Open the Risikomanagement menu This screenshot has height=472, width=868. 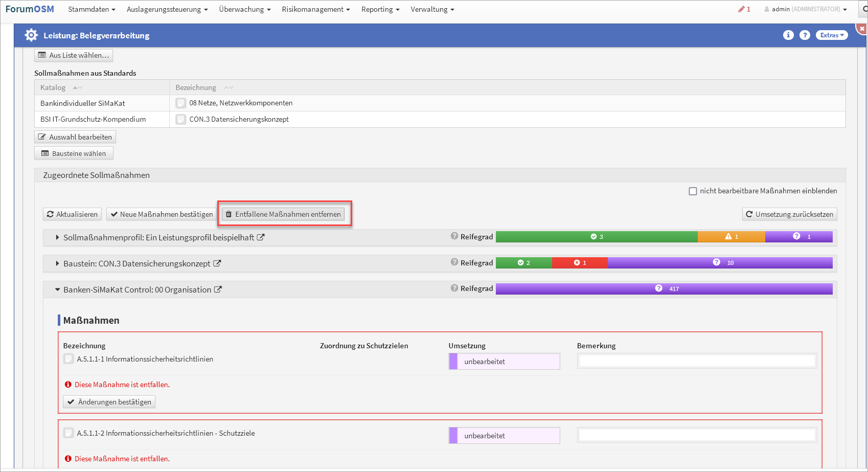click(x=315, y=9)
